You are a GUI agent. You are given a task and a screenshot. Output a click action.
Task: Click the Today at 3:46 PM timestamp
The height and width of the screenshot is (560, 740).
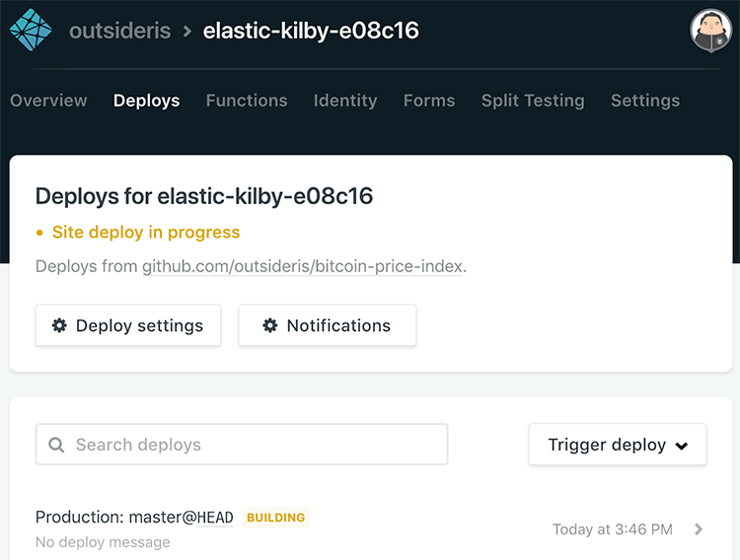(x=613, y=529)
